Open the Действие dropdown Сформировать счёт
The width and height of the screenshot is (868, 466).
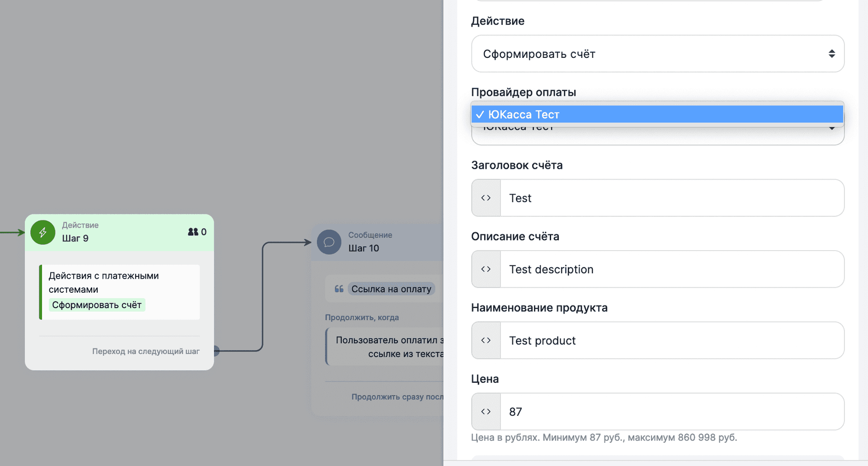click(657, 54)
